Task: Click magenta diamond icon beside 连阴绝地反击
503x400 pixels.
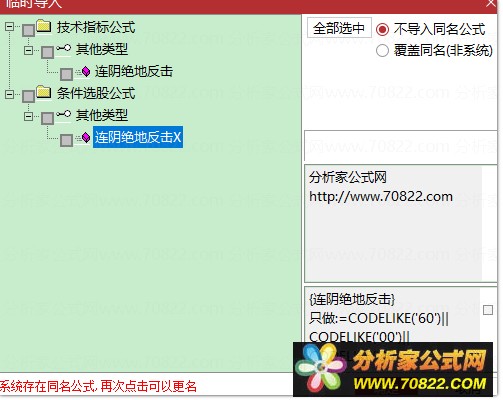Action: click(86, 71)
